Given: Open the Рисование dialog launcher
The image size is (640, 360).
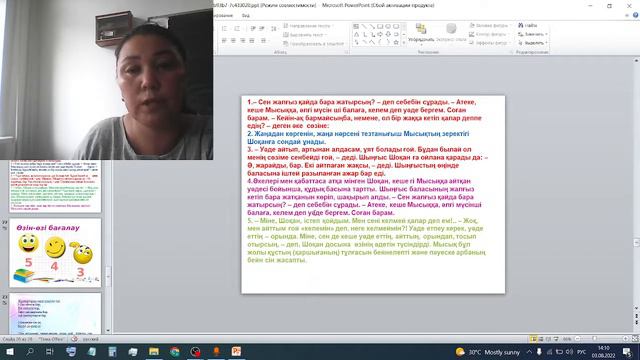Looking at the screenshot, I should (x=511, y=52).
